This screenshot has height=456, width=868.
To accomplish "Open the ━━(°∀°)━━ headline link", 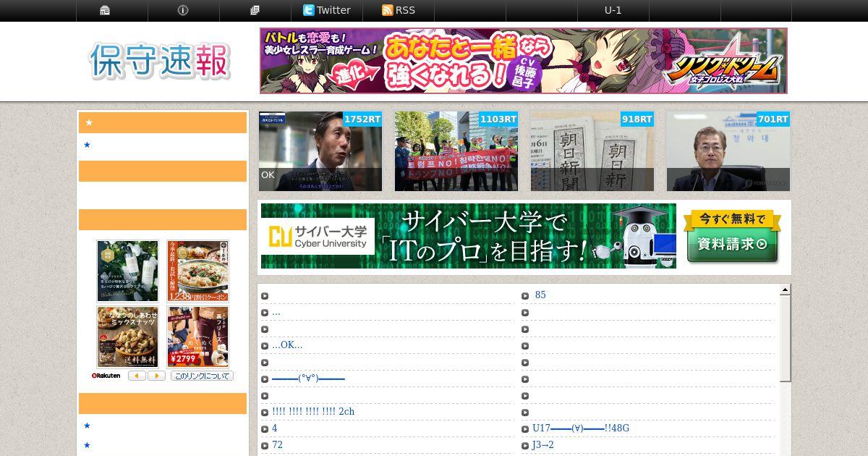I will click(308, 378).
